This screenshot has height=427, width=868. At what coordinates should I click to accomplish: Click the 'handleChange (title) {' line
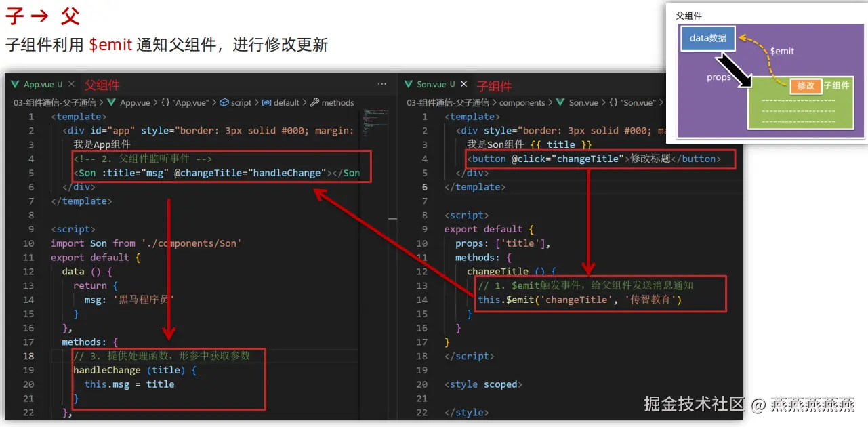(135, 370)
